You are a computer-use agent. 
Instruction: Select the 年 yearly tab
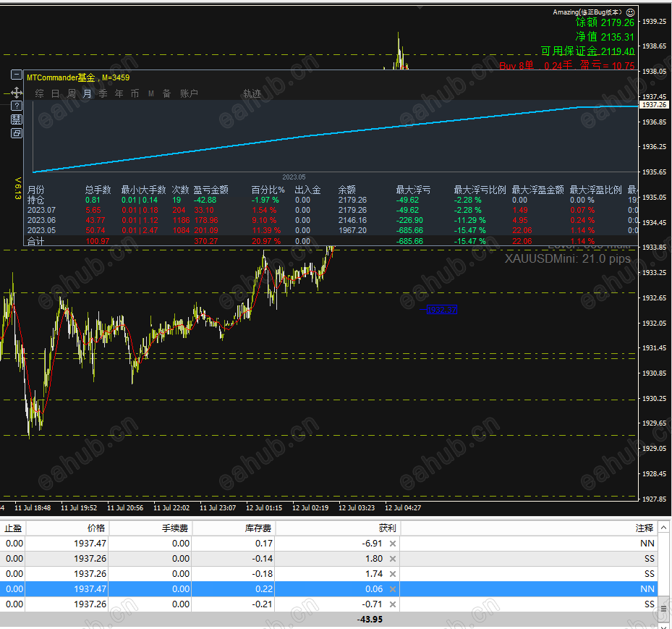tap(119, 93)
